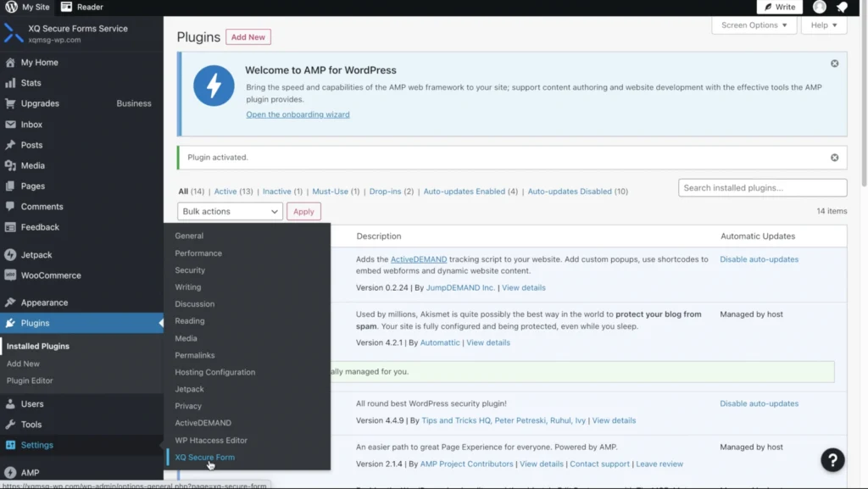Dismiss the AMP welcome notice
The height and width of the screenshot is (489, 868).
tap(834, 64)
